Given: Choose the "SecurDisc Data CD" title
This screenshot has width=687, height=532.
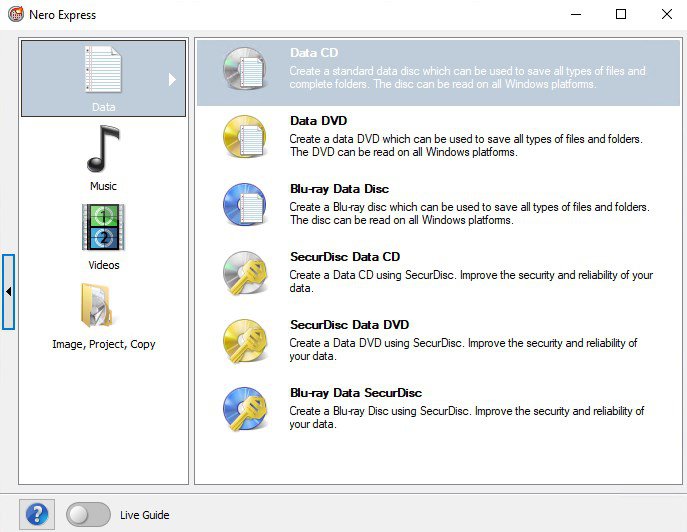Looking at the screenshot, I should pos(345,256).
